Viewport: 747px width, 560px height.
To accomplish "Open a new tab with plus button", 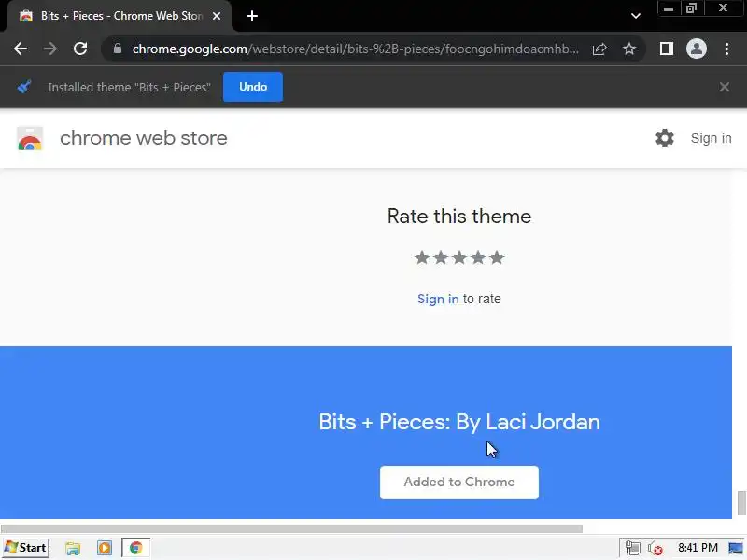I will 252,16.
